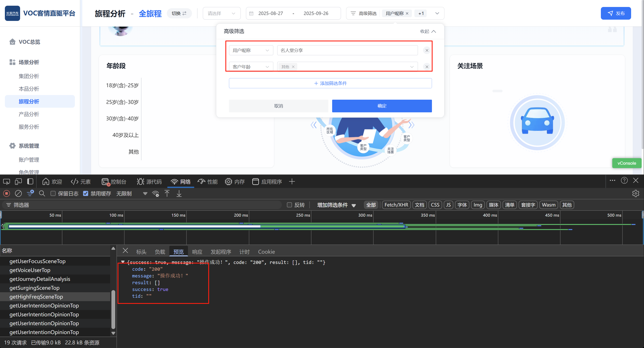Click the record network log icon
Image resolution: width=644 pixels, height=348 pixels.
click(7, 193)
